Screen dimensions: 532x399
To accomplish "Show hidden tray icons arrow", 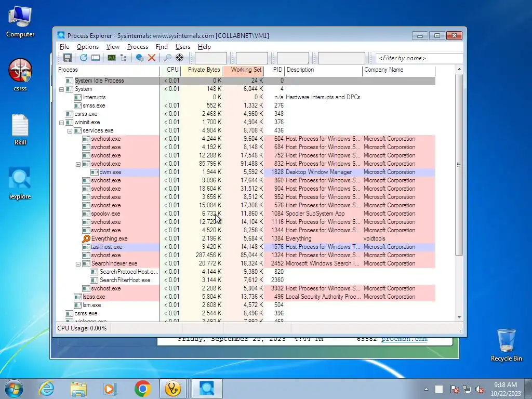I will pos(427,389).
